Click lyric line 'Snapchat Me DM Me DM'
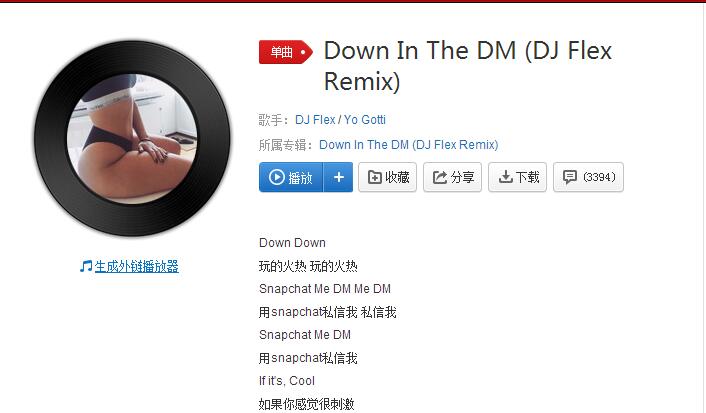 click(325, 289)
